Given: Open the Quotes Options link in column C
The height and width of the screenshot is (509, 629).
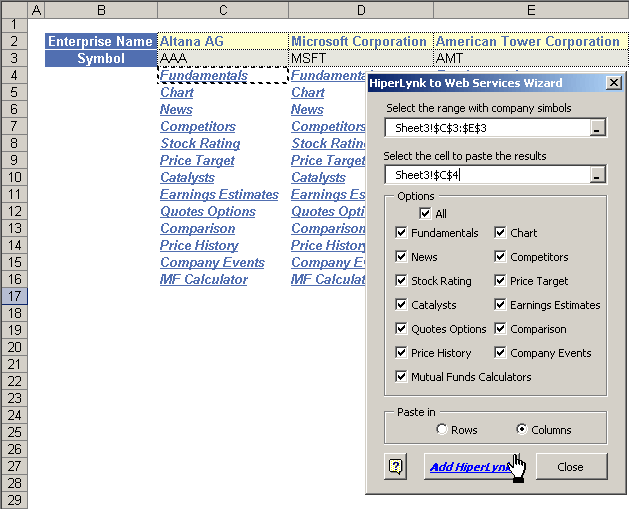Looking at the screenshot, I should coord(208,211).
